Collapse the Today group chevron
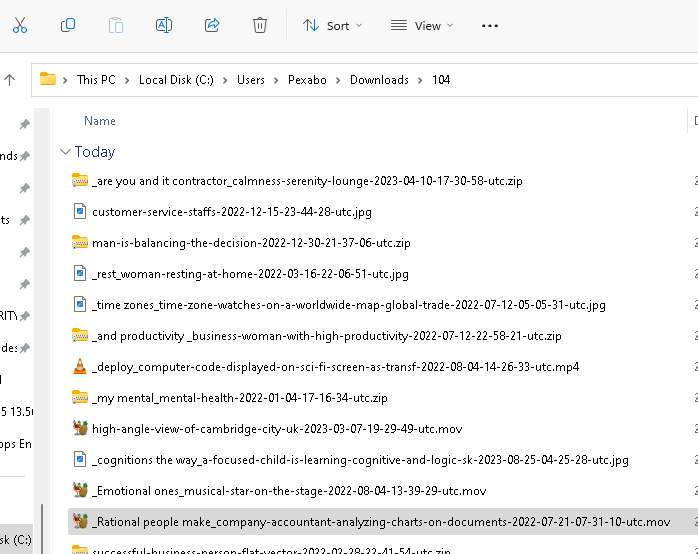 coord(65,152)
